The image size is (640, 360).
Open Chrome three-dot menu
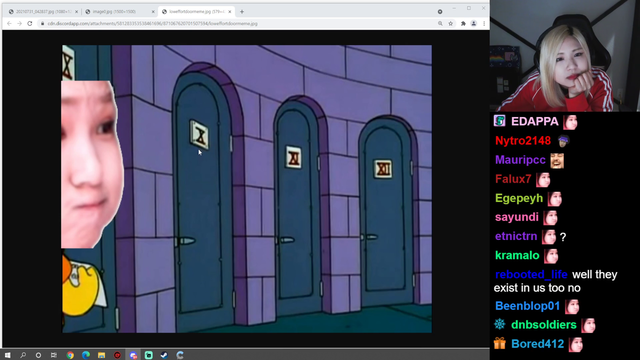484,24
